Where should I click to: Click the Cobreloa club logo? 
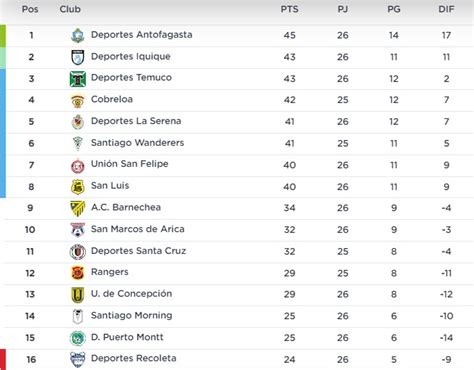78,101
